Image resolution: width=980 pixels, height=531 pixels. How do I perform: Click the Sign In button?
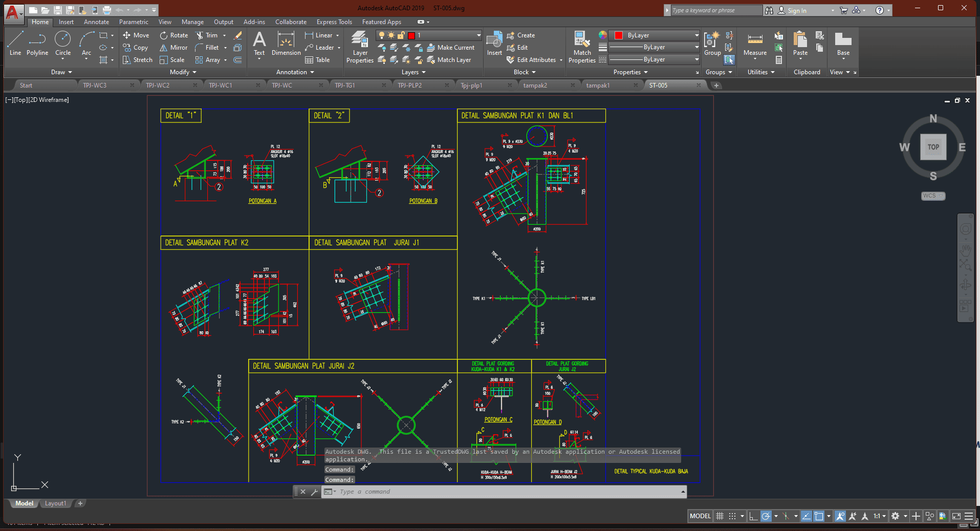(796, 10)
